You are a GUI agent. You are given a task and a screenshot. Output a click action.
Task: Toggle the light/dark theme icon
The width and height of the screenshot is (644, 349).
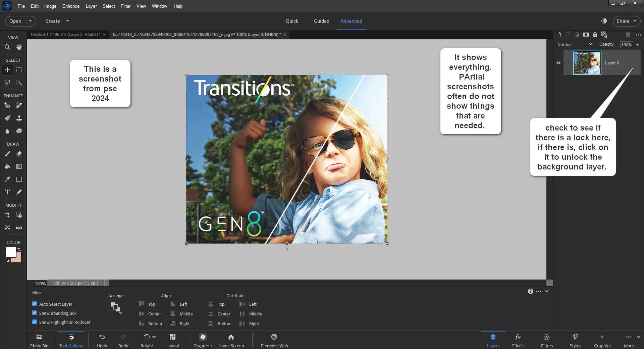(604, 21)
